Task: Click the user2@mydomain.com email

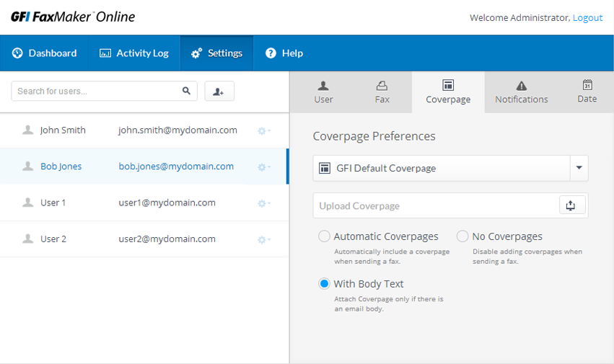Action: tap(167, 239)
